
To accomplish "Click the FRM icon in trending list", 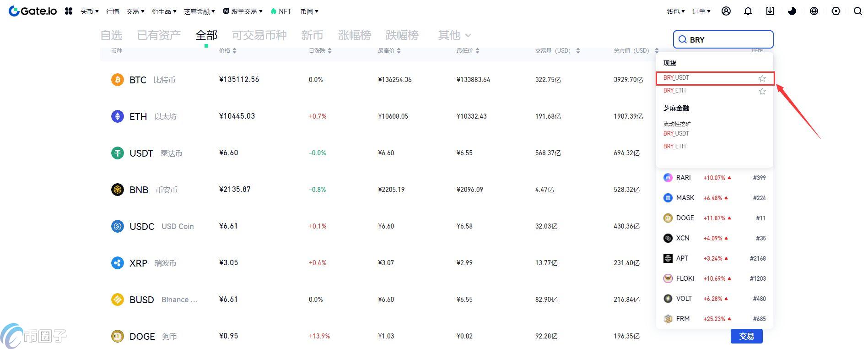I will click(x=668, y=319).
